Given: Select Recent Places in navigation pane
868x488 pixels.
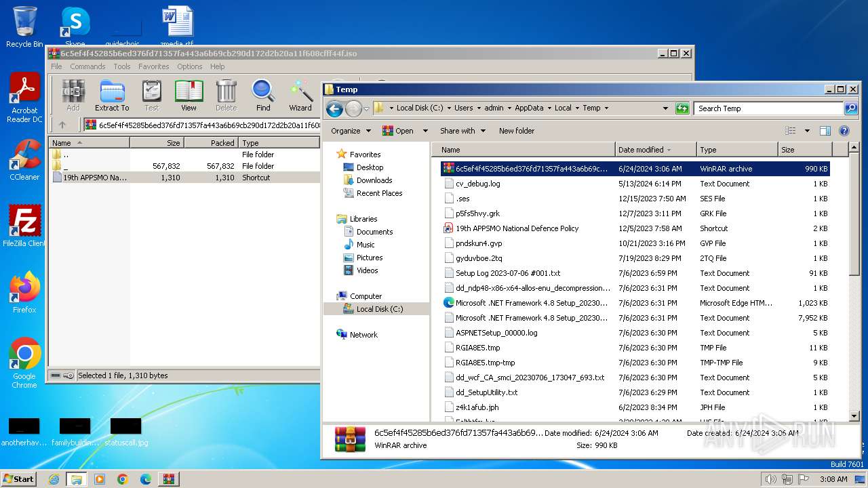Looking at the screenshot, I should pyautogui.click(x=379, y=193).
